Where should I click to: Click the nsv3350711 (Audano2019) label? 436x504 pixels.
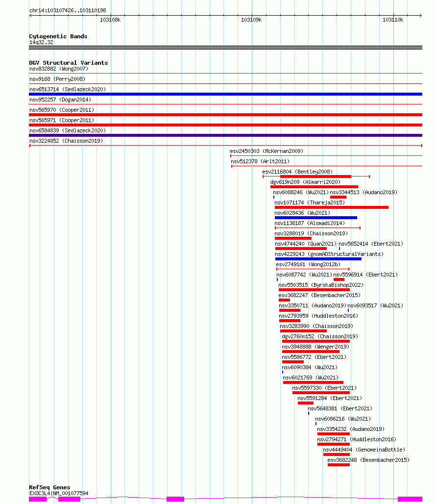point(313,305)
